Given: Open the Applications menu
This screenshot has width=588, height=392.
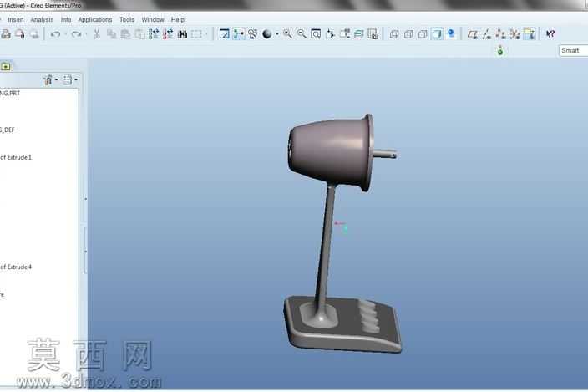Looking at the screenshot, I should point(95,19).
